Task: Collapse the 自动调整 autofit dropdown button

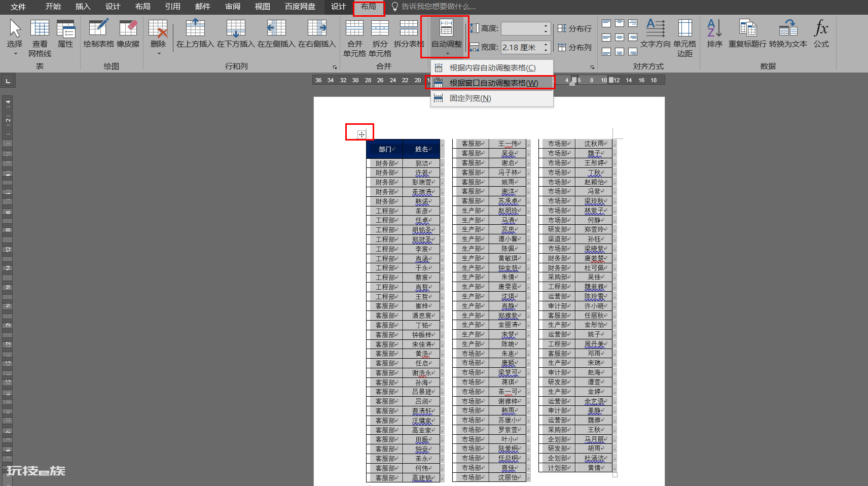Action: [447, 37]
